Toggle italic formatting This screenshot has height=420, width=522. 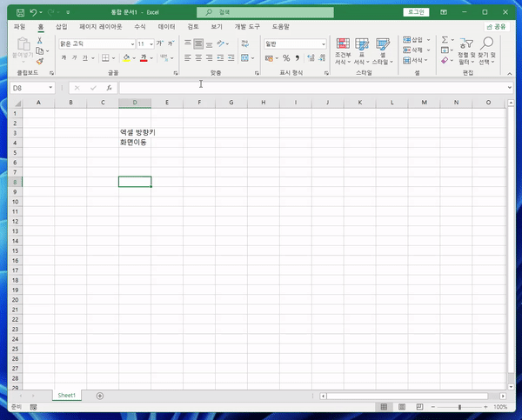point(74,58)
